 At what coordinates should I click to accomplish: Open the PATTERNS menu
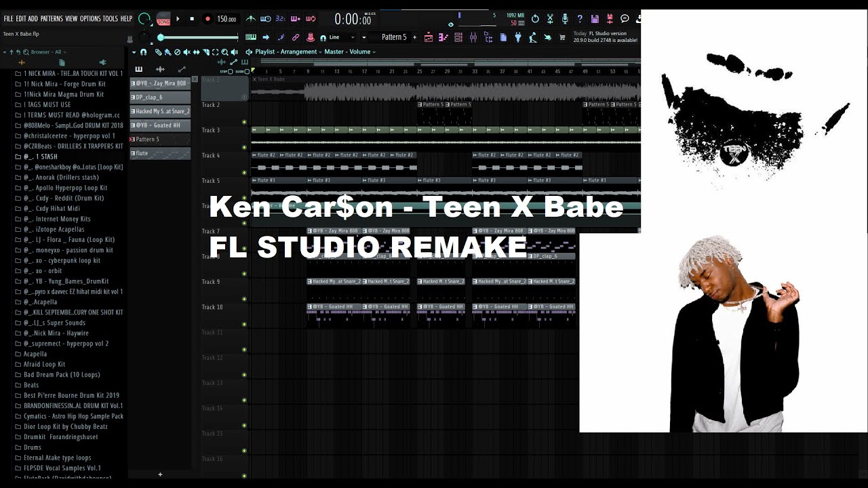(52, 18)
